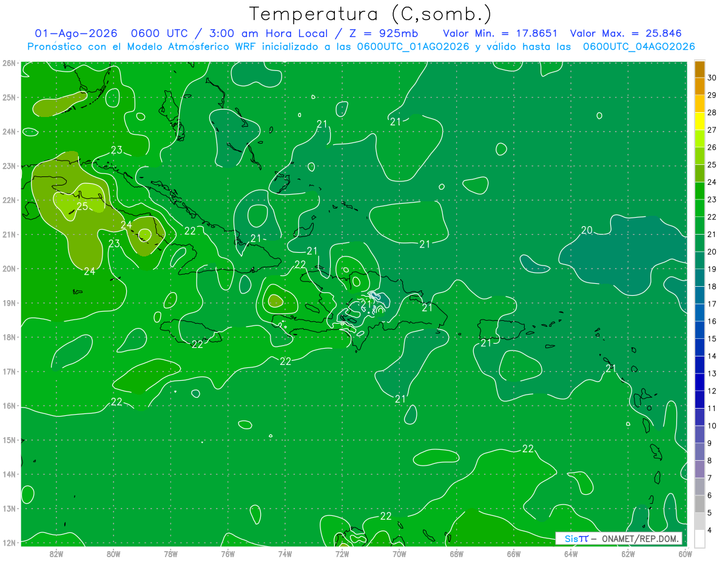This screenshot has height=562, width=728.
Task: Click the gray legend swatch between 5 and 6
Action: (699, 504)
